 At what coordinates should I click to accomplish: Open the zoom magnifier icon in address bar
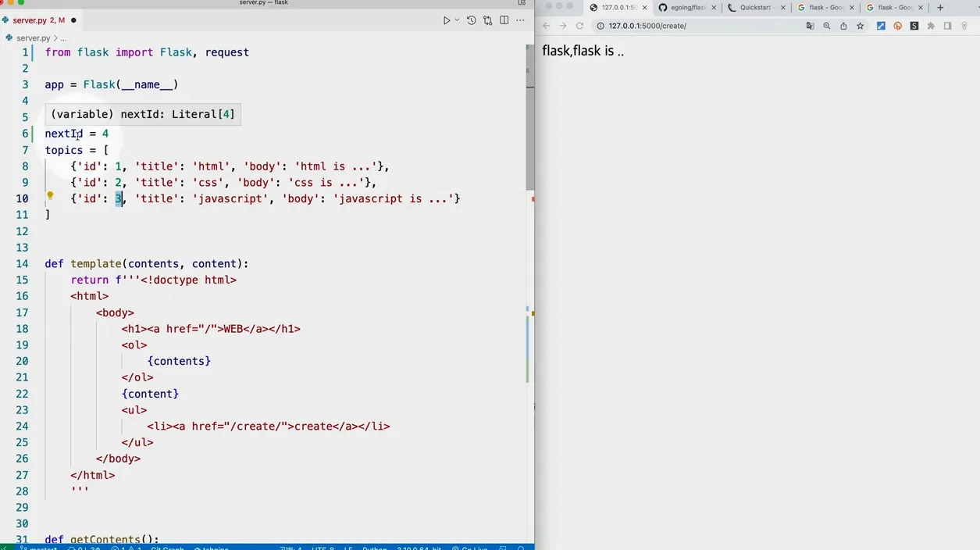tap(827, 26)
